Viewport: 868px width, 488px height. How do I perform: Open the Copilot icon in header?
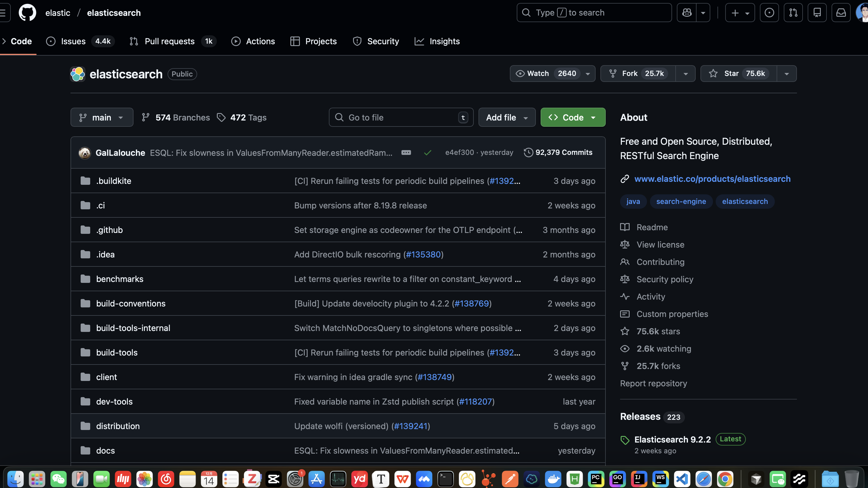[687, 13]
